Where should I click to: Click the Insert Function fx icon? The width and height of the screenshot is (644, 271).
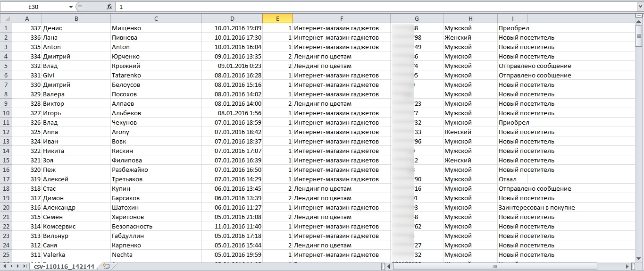point(109,7)
